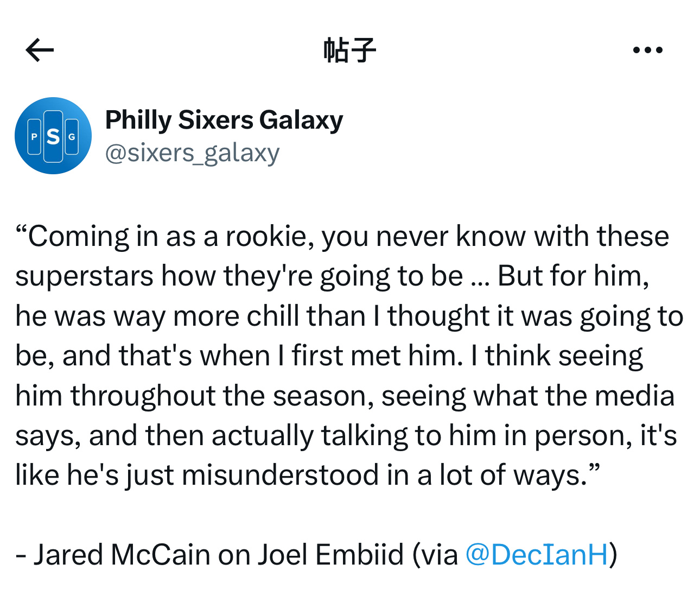Go back using the left arrow
This screenshot has height=608, width=700.
[x=40, y=50]
